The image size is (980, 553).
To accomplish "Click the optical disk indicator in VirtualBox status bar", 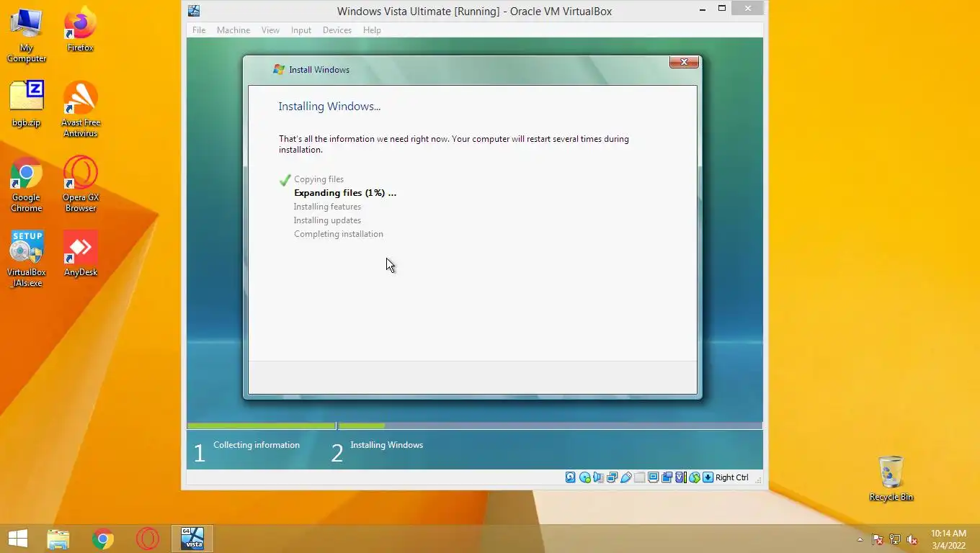I will tap(585, 477).
